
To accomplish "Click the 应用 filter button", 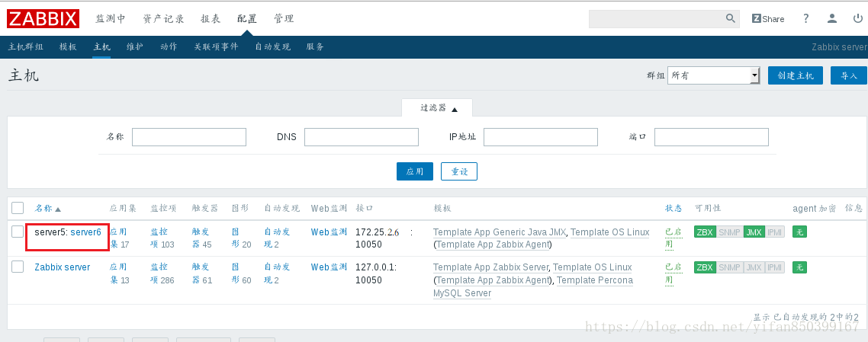I will [415, 171].
